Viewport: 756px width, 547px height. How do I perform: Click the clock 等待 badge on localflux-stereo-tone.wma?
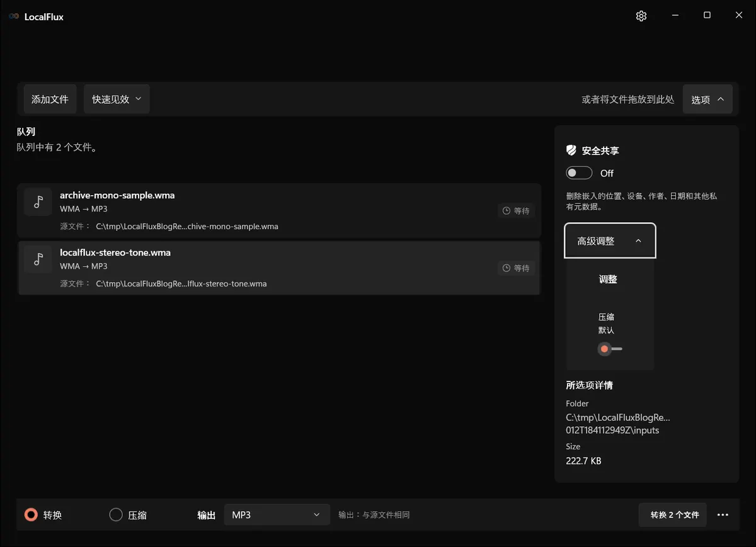516,268
